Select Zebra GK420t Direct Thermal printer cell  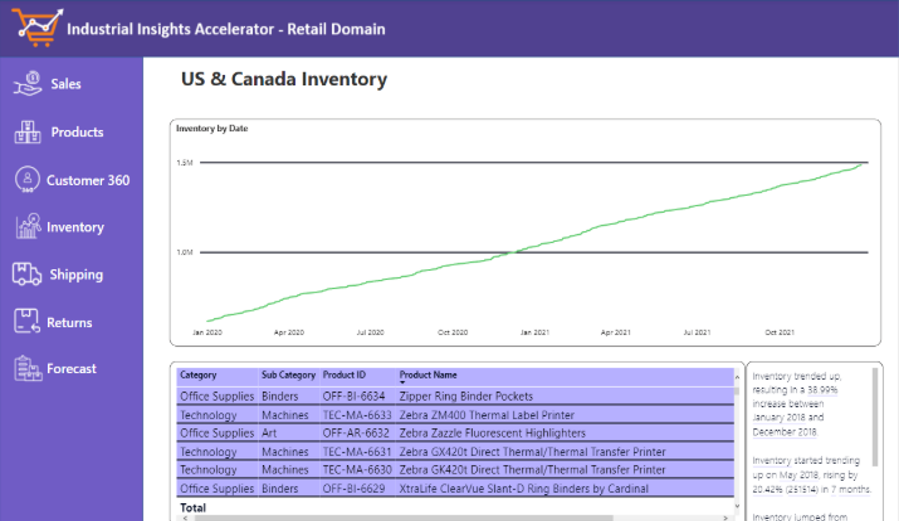coord(533,470)
